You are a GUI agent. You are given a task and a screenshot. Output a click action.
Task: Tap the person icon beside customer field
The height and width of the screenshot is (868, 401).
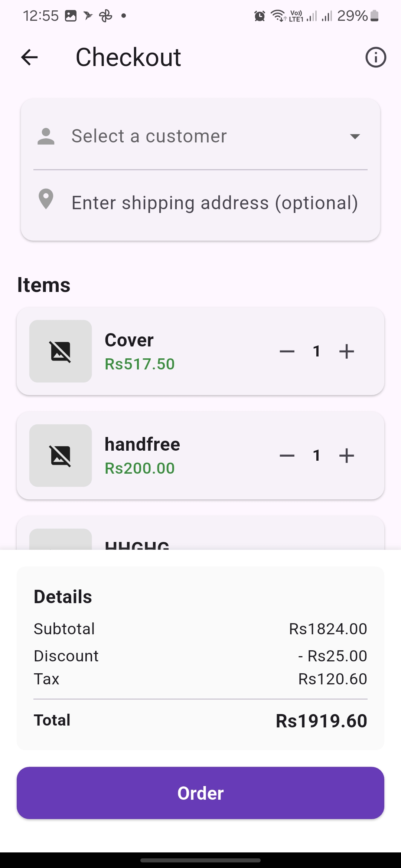(x=46, y=136)
